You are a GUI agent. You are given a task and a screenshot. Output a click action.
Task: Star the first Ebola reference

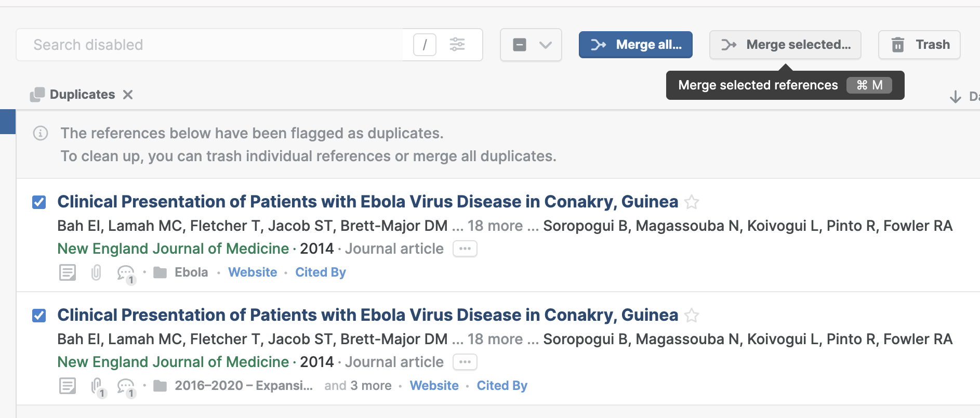point(692,202)
